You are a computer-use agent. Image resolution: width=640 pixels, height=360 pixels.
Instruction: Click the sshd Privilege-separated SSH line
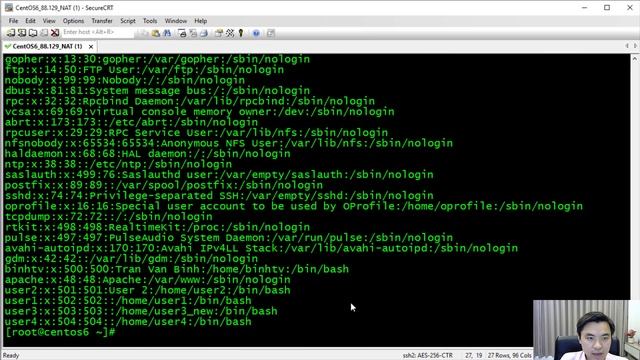219,196
